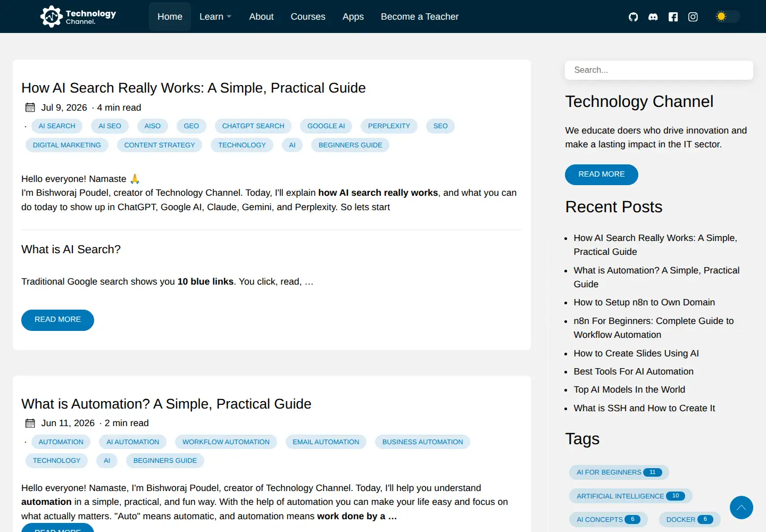766x532 pixels.
Task: Click the DOCKER sidebar tag
Action: click(x=690, y=520)
